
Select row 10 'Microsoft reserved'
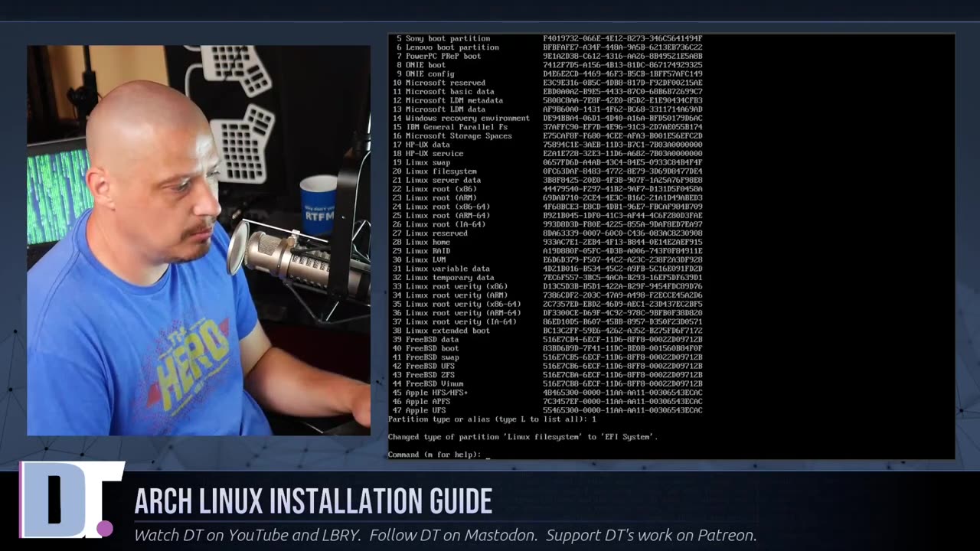click(x=547, y=83)
